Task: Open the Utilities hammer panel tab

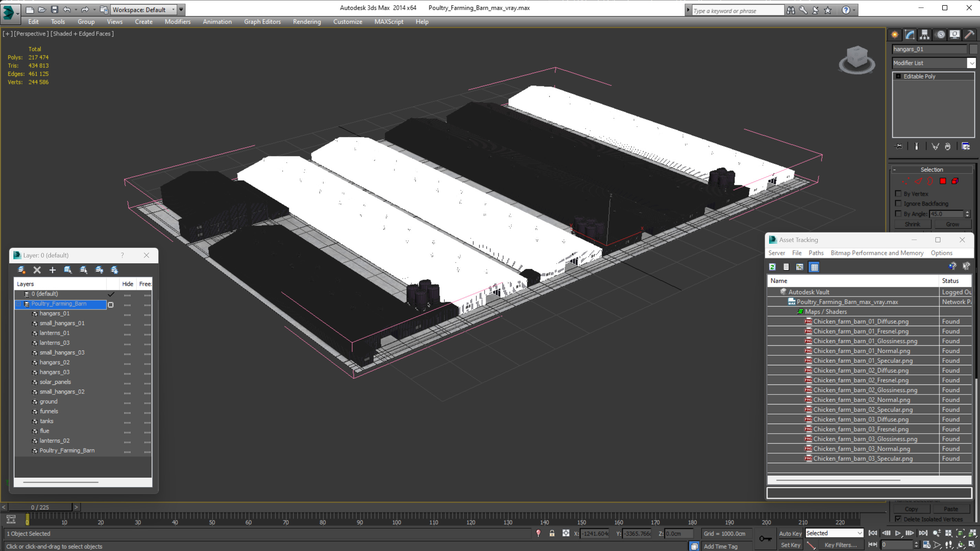Action: coord(969,35)
